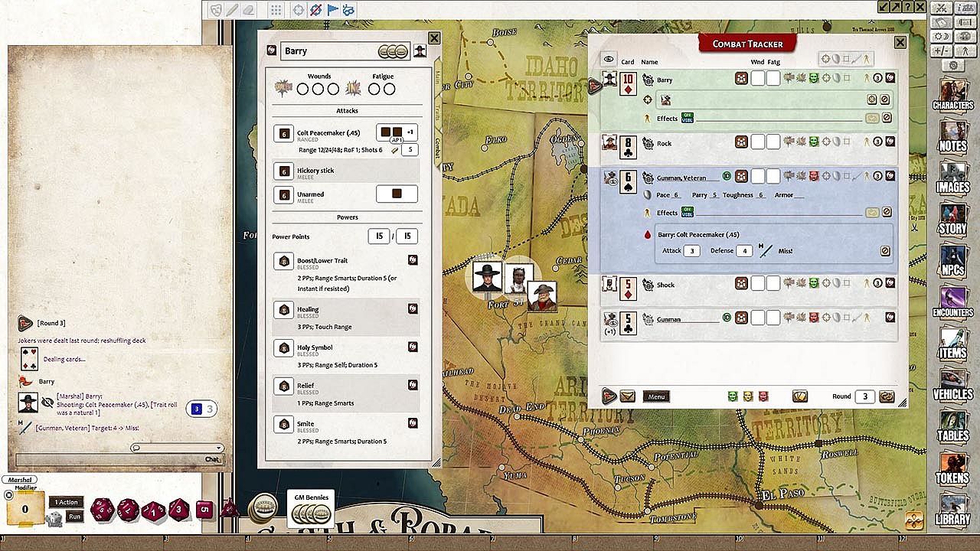Viewport: 980px width, 551px height.
Task: Expand Gunman, Veteran defense stats shield
Action: click(838, 177)
